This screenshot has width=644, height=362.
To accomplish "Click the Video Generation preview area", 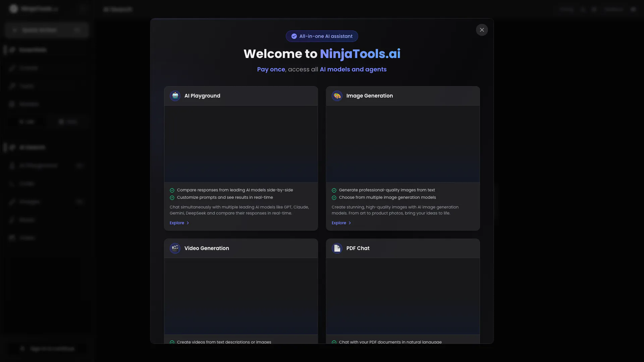I will pyautogui.click(x=241, y=296).
